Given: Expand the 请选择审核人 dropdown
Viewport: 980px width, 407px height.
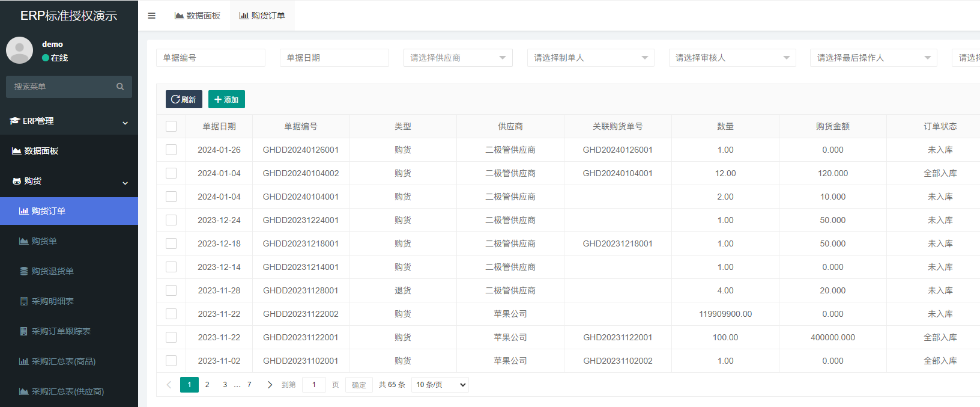Looking at the screenshot, I should tap(732, 58).
